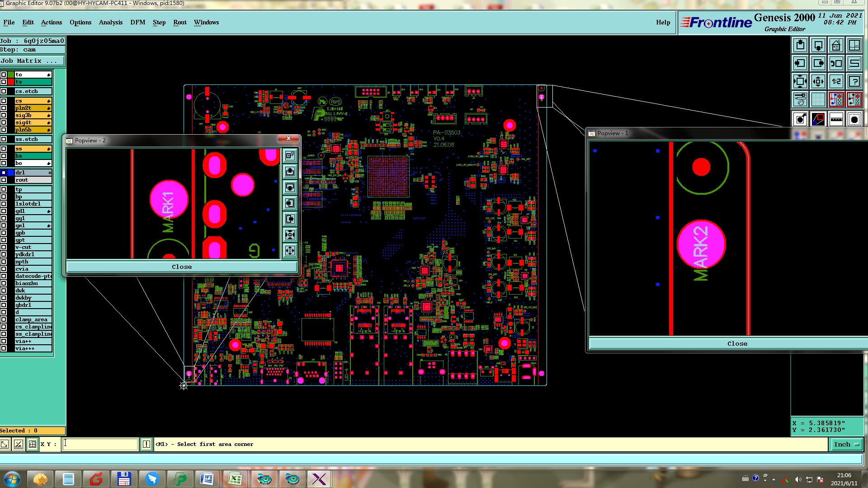Enable display checkbox for rout layer
This screenshot has width=868, height=488.
tap(4, 180)
